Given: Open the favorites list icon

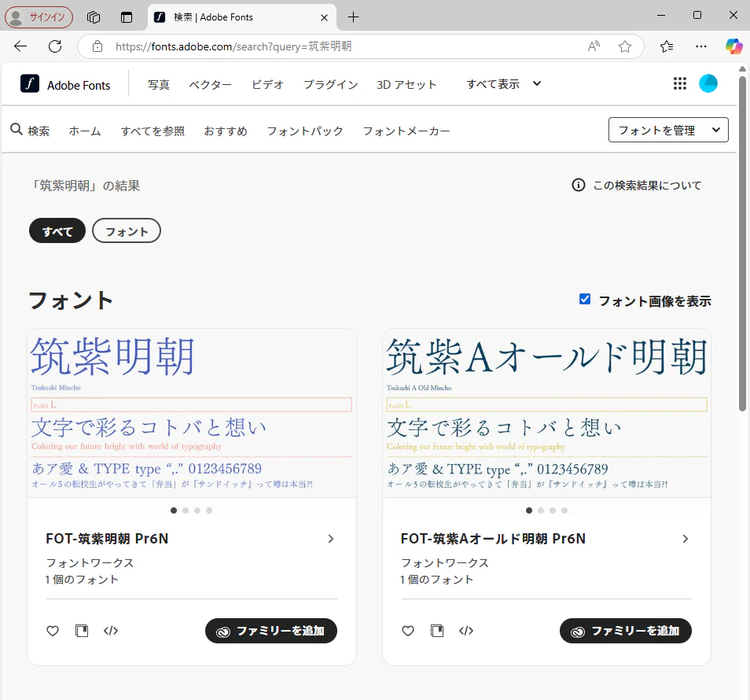Looking at the screenshot, I should click(x=667, y=46).
